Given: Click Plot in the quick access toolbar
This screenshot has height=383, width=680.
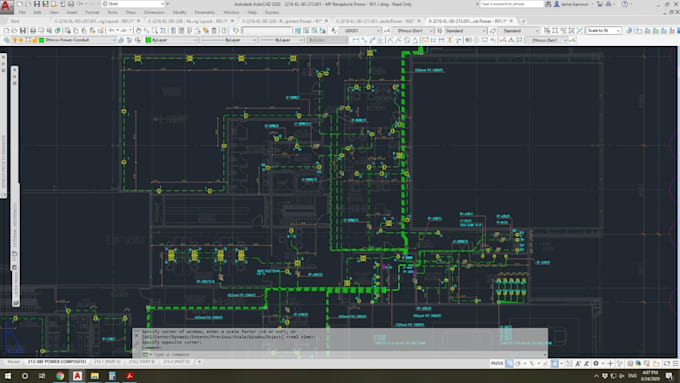Looking at the screenshot, I should pyautogui.click(x=71, y=4).
